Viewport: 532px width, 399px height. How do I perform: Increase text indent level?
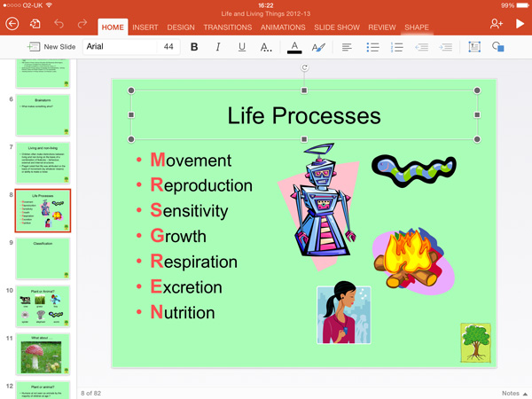[445, 47]
